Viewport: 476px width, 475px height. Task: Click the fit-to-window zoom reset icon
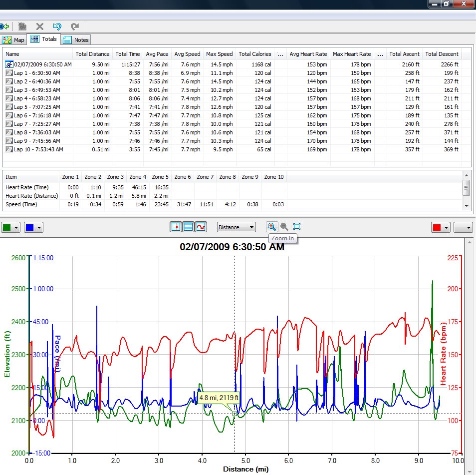(296, 227)
